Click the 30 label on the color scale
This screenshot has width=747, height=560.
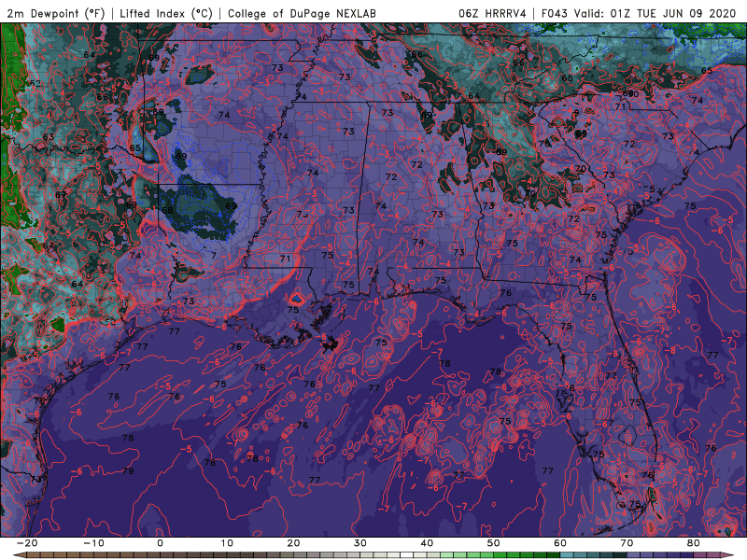[x=360, y=543]
